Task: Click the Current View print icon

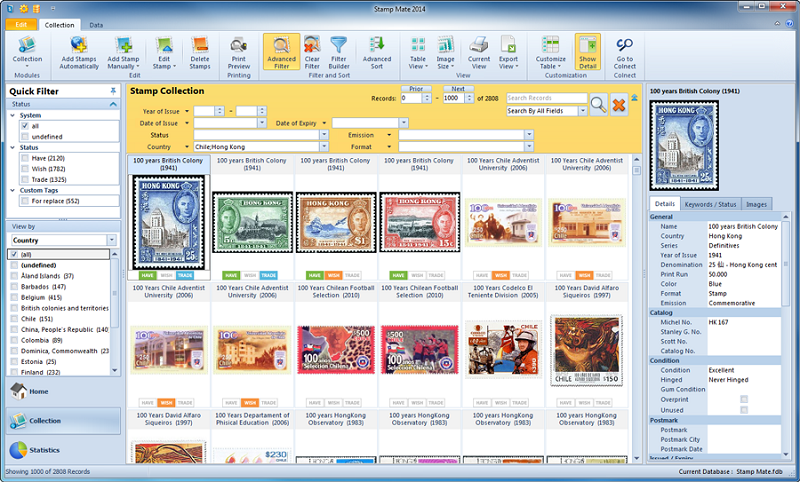Action: [479, 52]
